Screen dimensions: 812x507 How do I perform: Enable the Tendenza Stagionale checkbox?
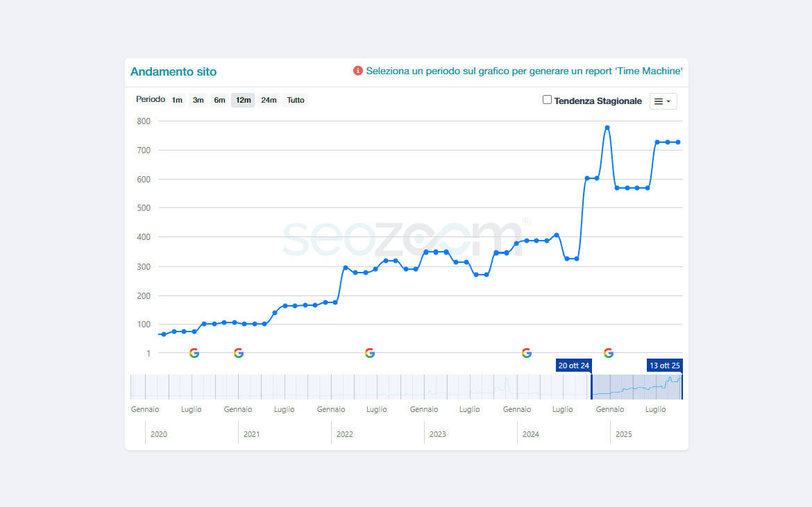547,100
